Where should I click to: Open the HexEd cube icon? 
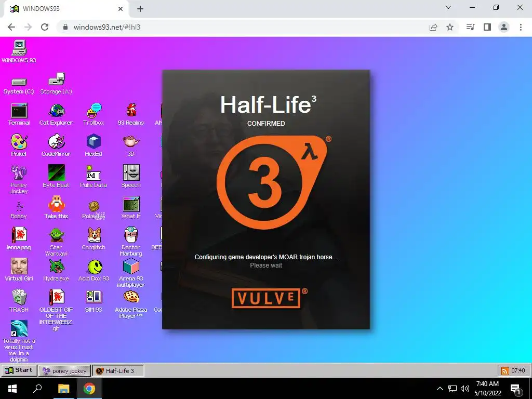click(94, 145)
